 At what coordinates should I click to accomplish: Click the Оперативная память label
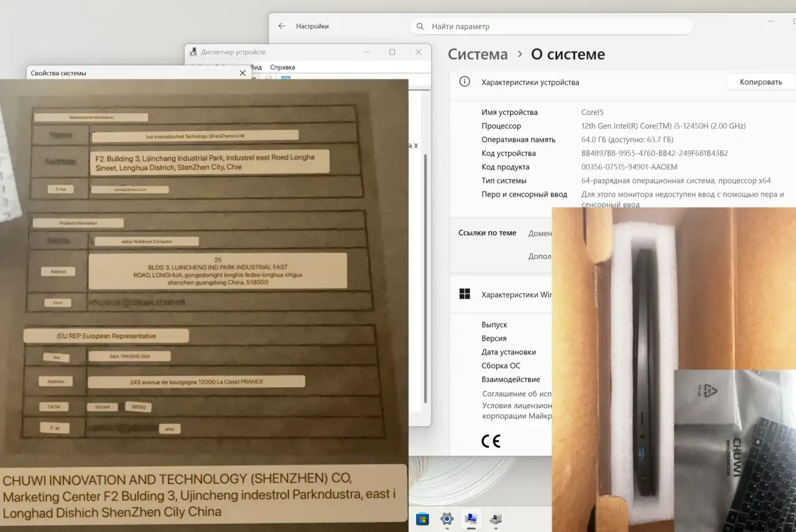click(519, 140)
